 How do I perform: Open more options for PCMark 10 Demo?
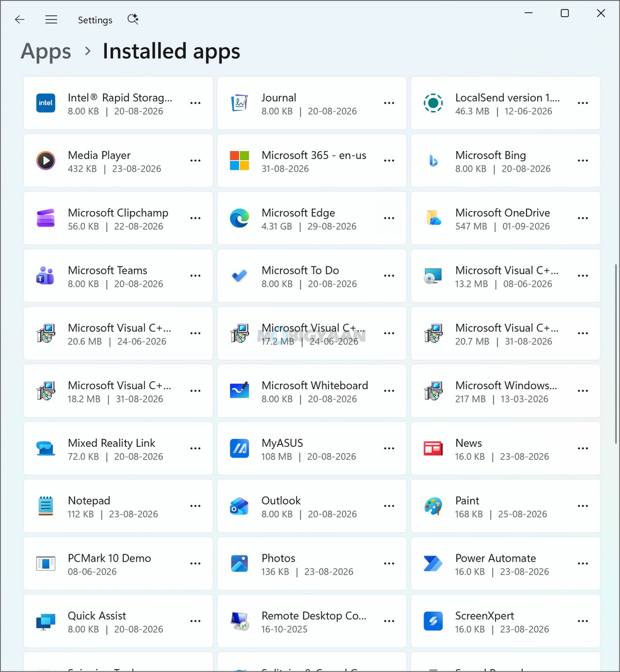coord(195,564)
